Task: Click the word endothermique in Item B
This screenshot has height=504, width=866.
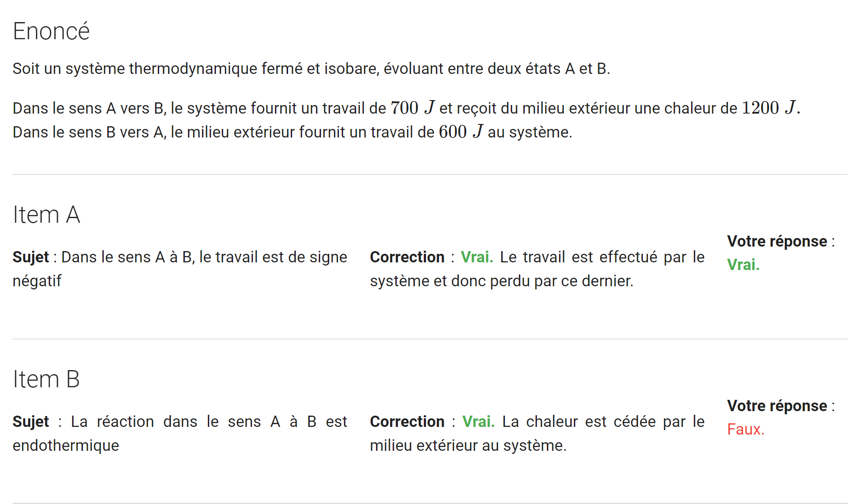Action: (66, 445)
